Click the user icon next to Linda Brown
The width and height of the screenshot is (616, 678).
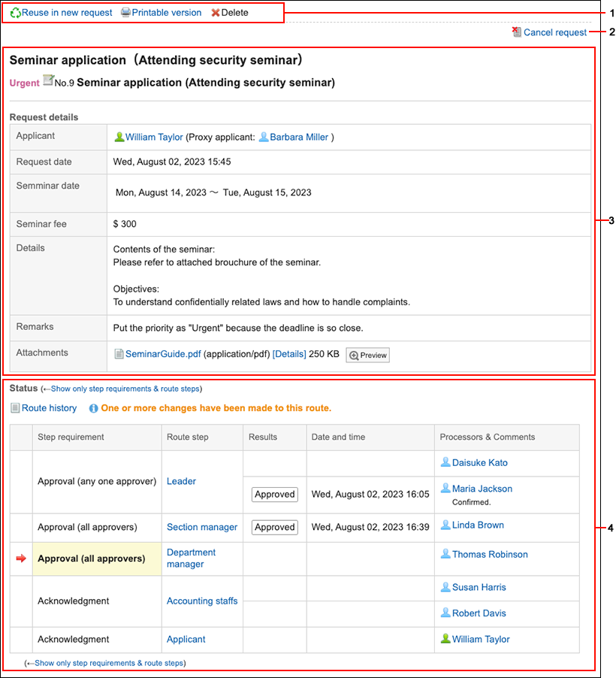pyautogui.click(x=445, y=525)
